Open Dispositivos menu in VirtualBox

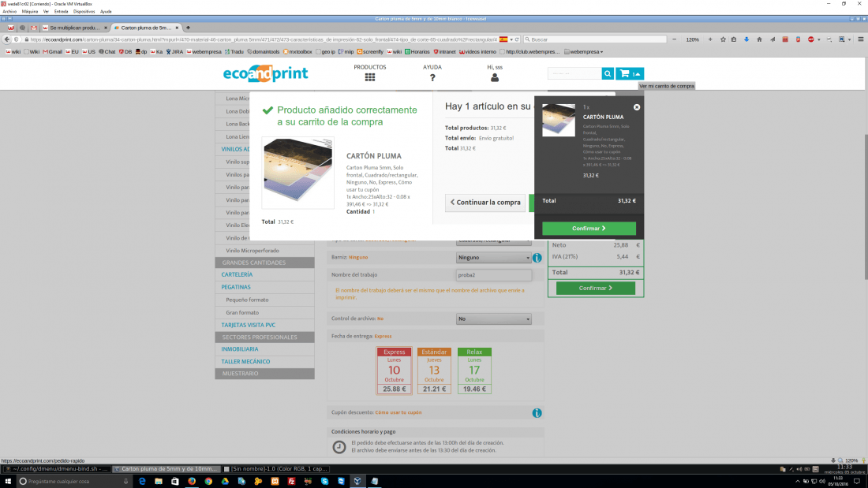(84, 11)
